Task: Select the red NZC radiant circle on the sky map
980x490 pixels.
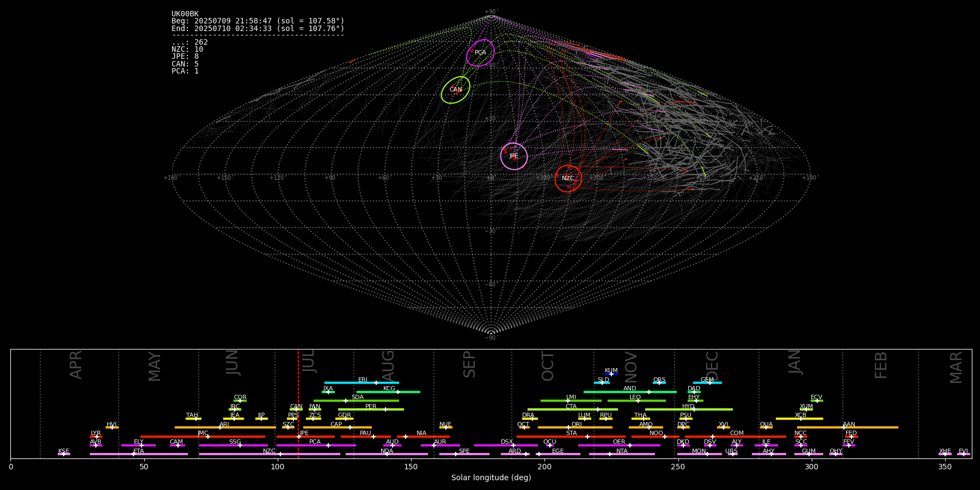Action: (x=568, y=179)
